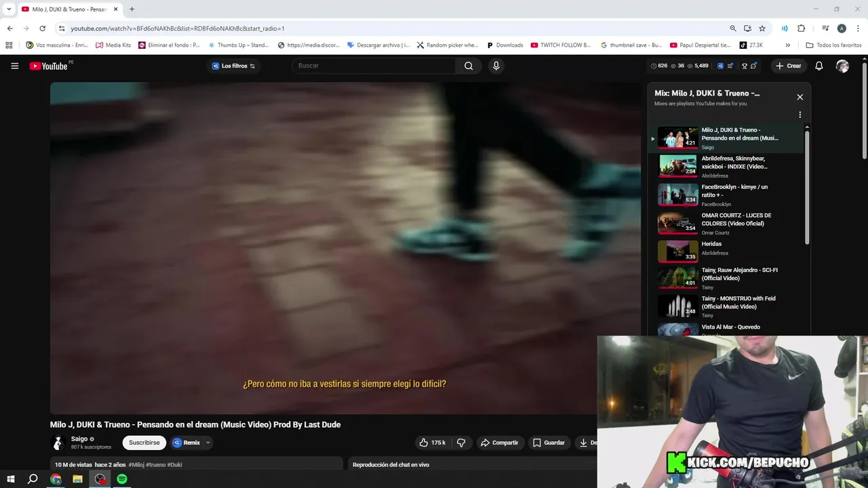Open the Saigo channel name link

coord(79,439)
